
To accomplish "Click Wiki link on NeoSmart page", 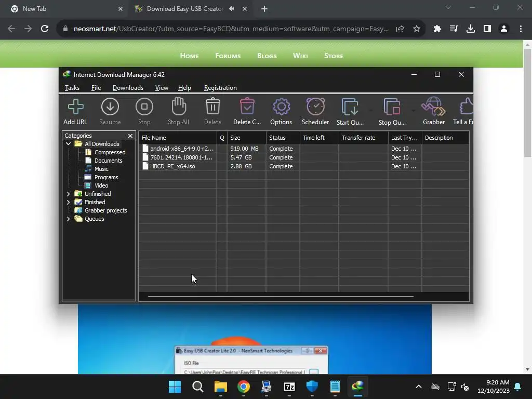I will point(300,56).
